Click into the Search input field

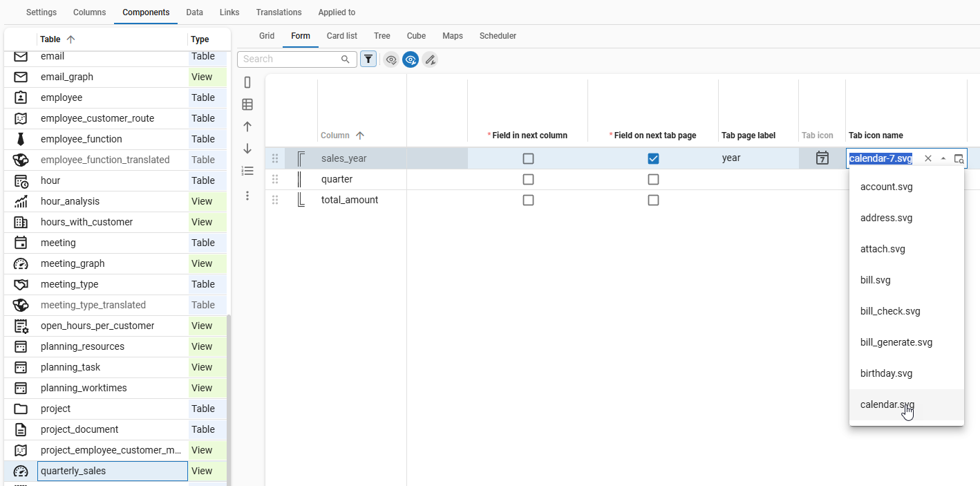[290, 59]
